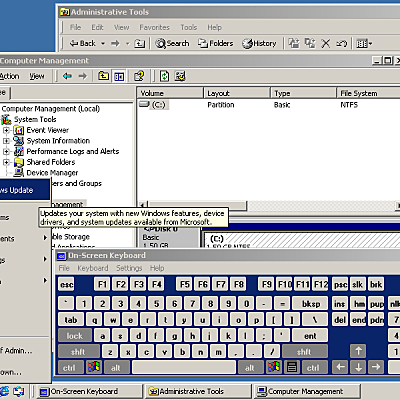Click the bksp key

click(x=311, y=304)
